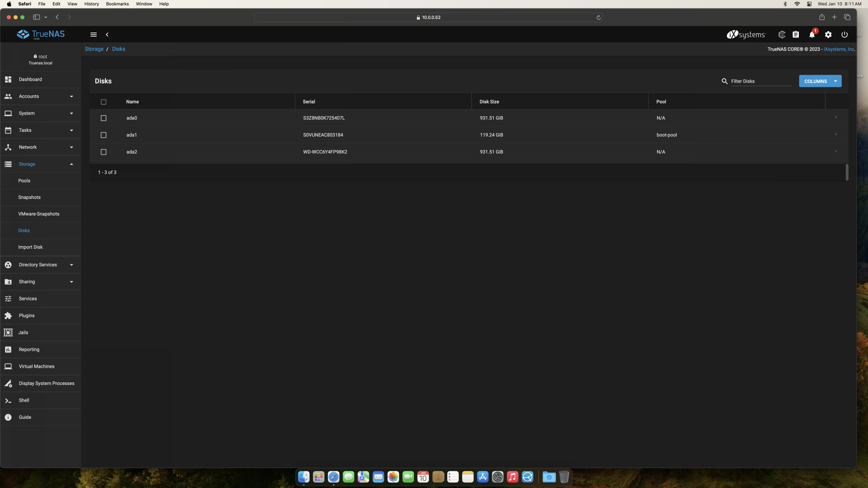Open Music app from the Dock
Screen dimensions: 868x488
513,477
